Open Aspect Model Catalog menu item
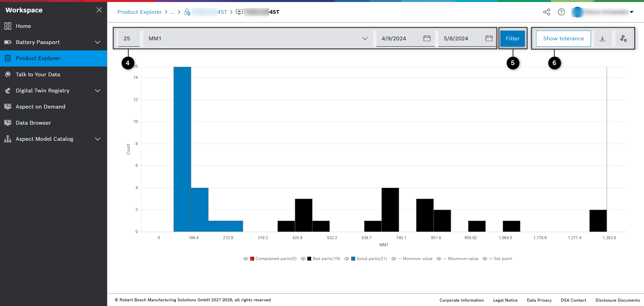 (x=54, y=139)
